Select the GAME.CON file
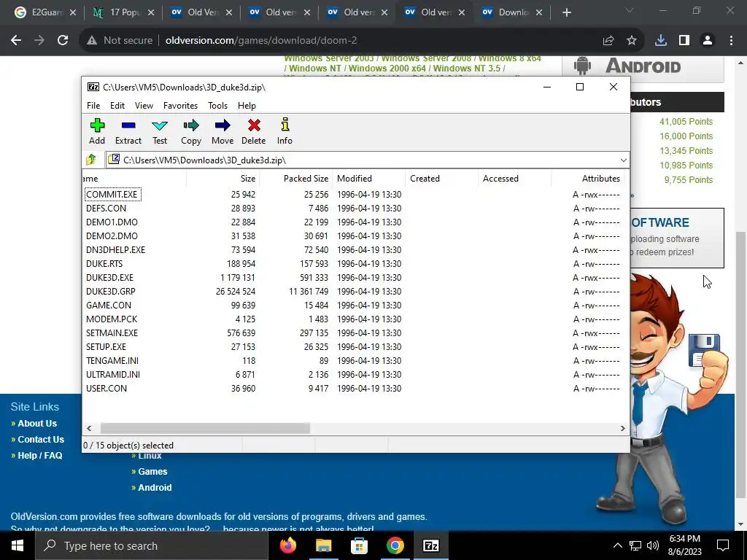 coord(352,306)
